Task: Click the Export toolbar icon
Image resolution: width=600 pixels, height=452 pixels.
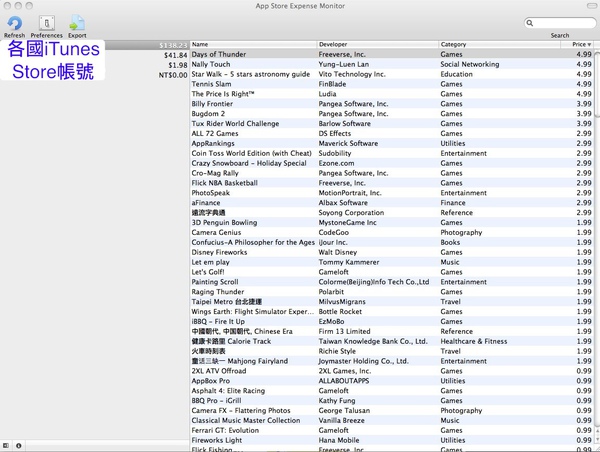Action: click(x=77, y=24)
